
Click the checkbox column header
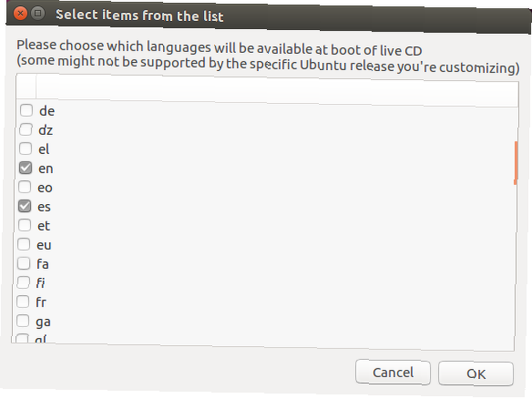26,87
